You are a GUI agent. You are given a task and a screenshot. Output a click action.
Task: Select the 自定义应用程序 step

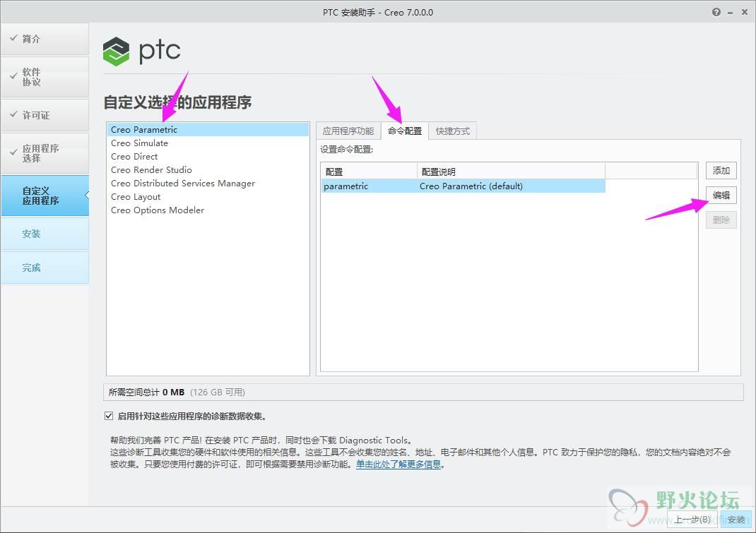click(45, 196)
